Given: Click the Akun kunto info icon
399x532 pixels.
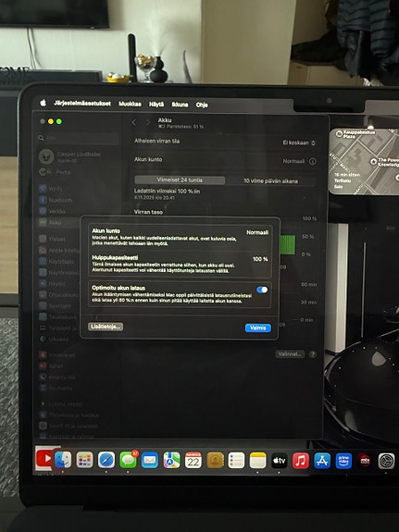Looking at the screenshot, I should (x=313, y=162).
